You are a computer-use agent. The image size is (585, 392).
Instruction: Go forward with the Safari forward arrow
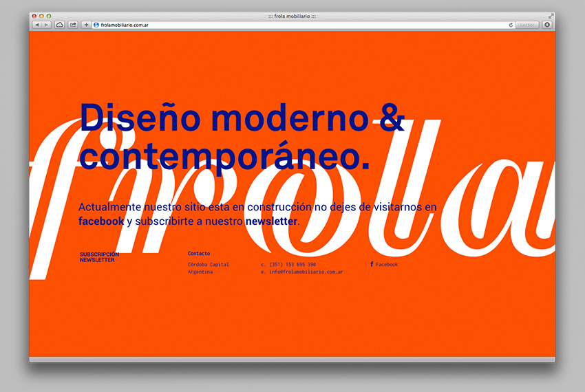pyautogui.click(x=46, y=25)
